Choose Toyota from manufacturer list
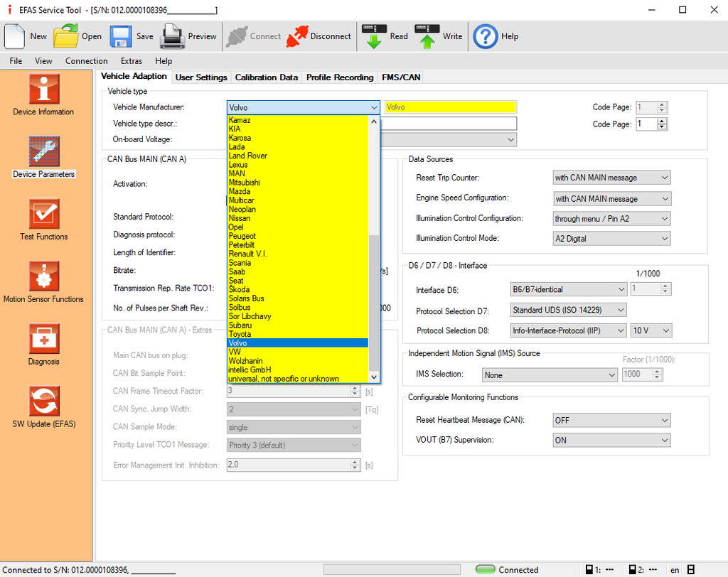Image resolution: width=728 pixels, height=577 pixels. pos(298,334)
